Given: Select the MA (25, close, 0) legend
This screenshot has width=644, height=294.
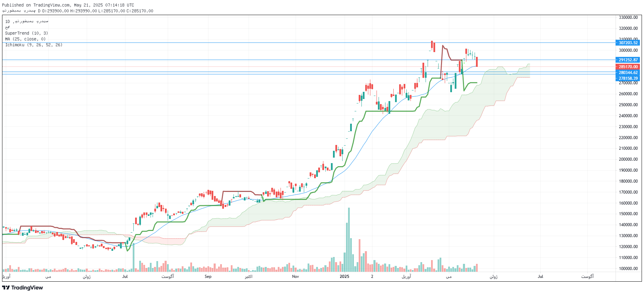Looking at the screenshot, I should pyautogui.click(x=25, y=39).
